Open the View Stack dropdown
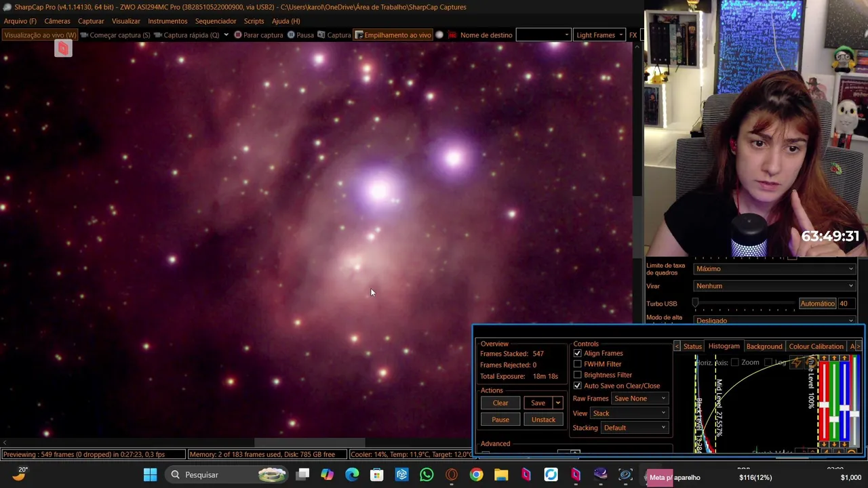868x488 pixels. (630, 413)
